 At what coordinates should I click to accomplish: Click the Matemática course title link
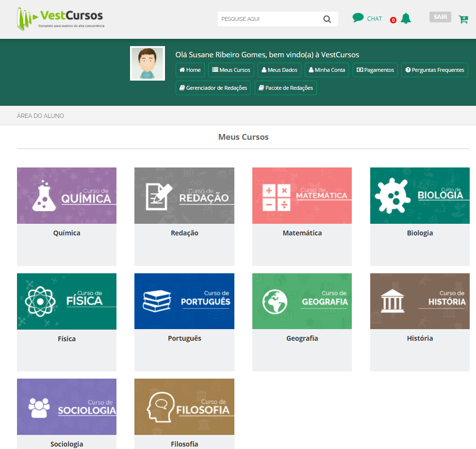[302, 233]
